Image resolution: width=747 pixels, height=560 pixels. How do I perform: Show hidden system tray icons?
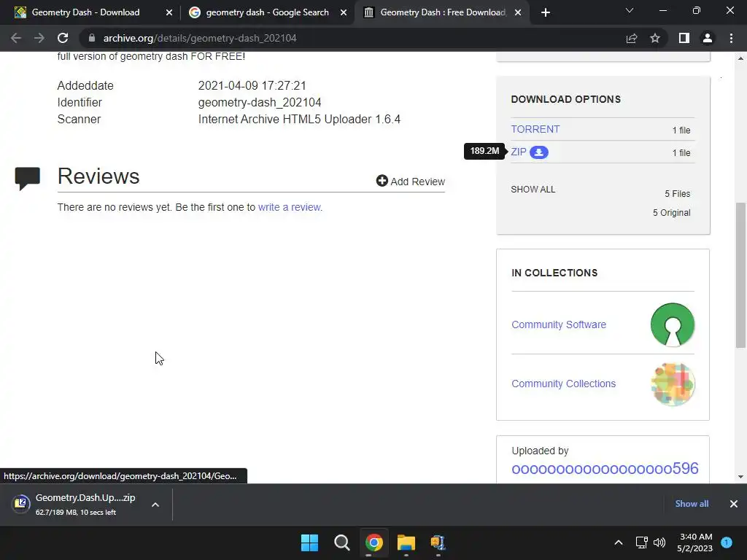[619, 542]
